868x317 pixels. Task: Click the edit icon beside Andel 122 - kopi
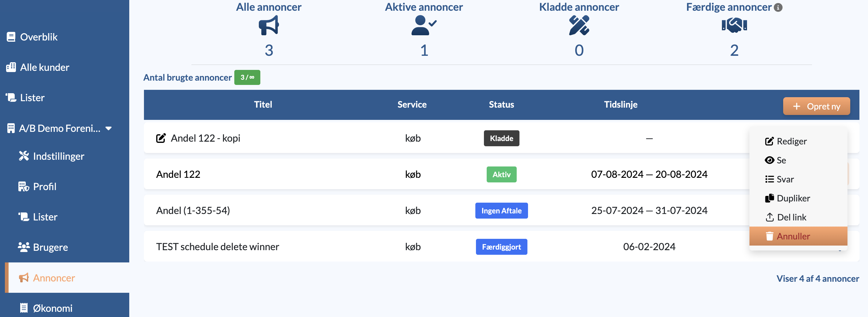click(x=161, y=138)
